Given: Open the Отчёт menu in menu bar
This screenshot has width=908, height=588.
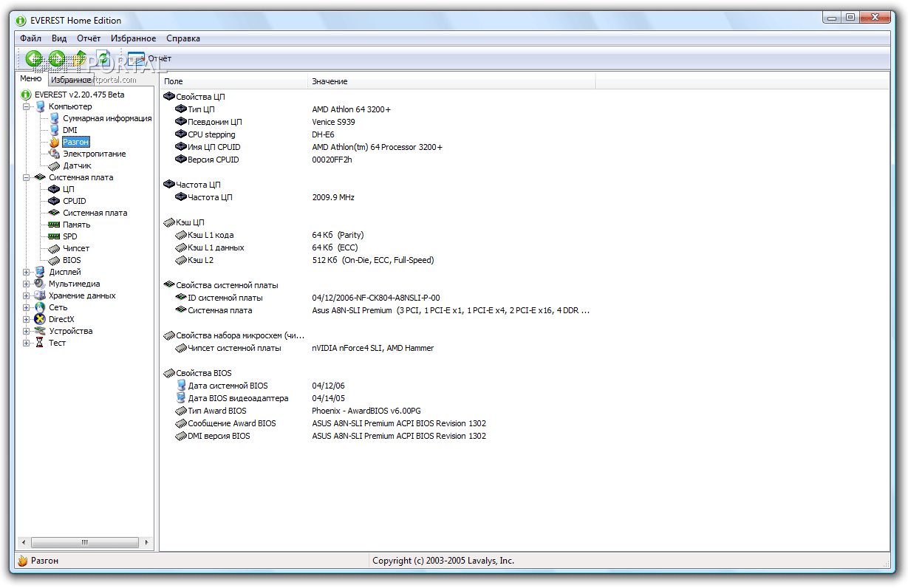Looking at the screenshot, I should point(89,38).
